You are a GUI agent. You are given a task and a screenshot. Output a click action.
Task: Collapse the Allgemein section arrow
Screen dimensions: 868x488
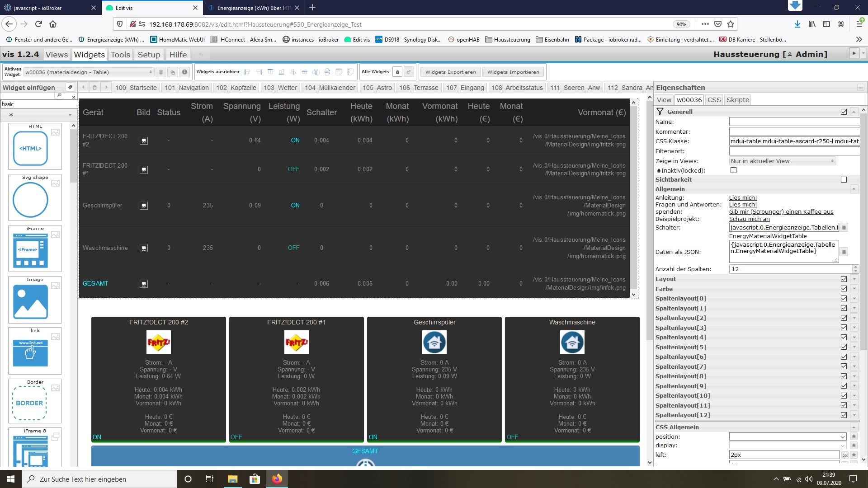[854, 189]
